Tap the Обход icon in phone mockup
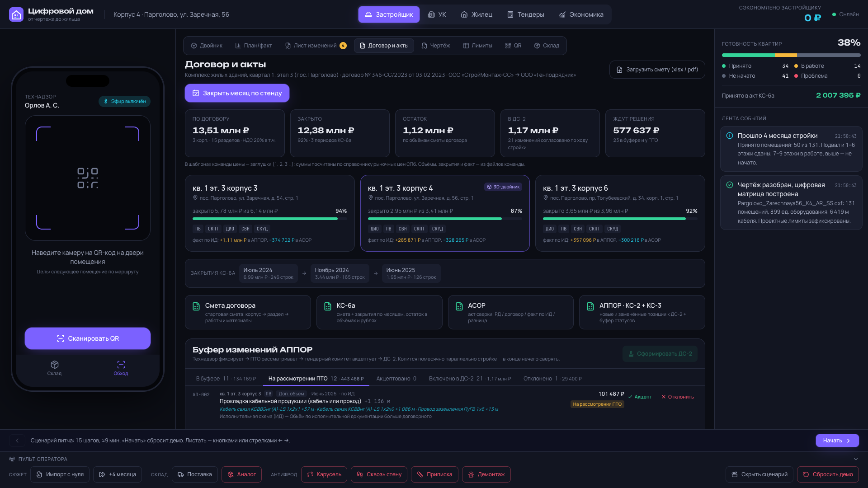 click(x=121, y=368)
